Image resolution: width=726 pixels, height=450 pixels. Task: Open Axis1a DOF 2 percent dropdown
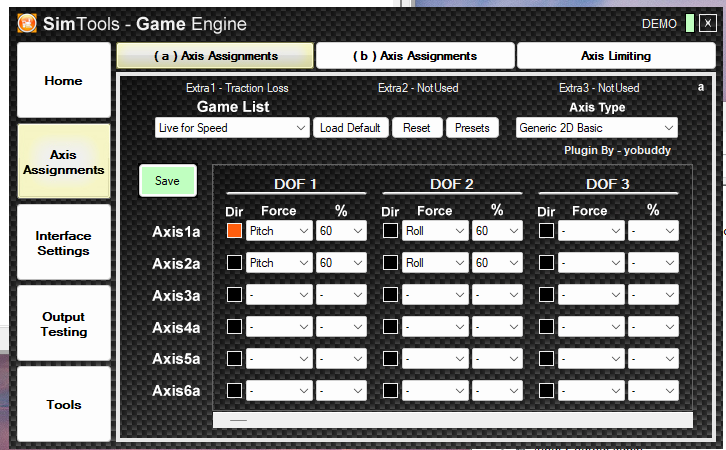click(x=497, y=231)
